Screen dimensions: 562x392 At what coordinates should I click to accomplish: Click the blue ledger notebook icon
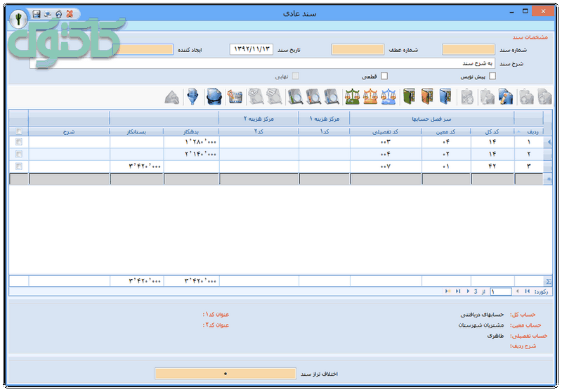445,96
